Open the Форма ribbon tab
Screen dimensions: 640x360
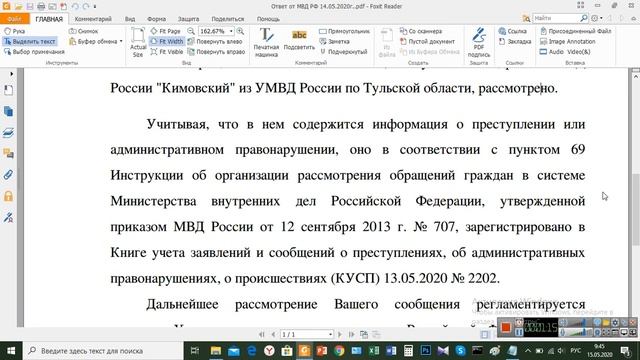point(156,19)
